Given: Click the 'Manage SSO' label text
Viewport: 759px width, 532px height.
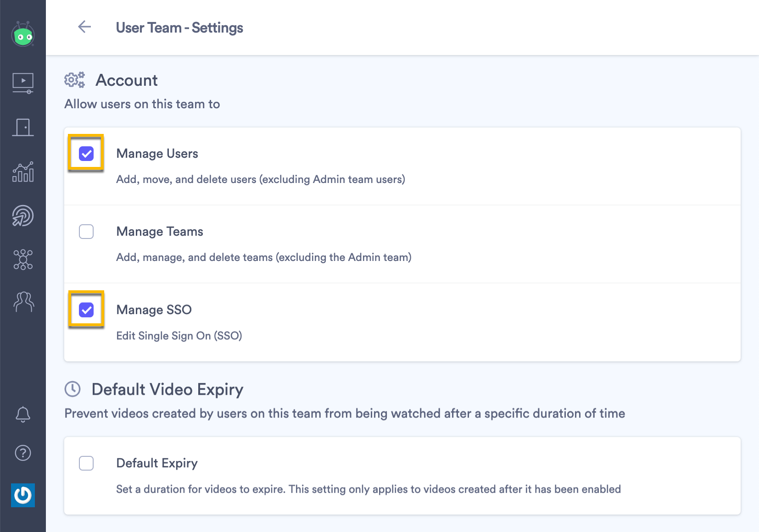Looking at the screenshot, I should pos(154,310).
